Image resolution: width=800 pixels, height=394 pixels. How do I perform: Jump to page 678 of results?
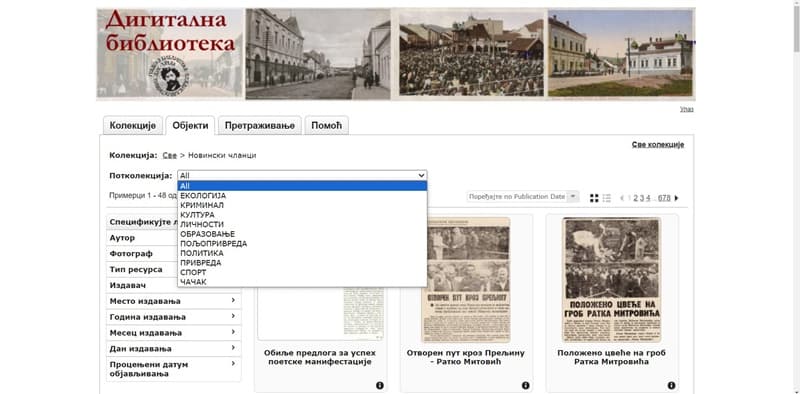click(664, 198)
